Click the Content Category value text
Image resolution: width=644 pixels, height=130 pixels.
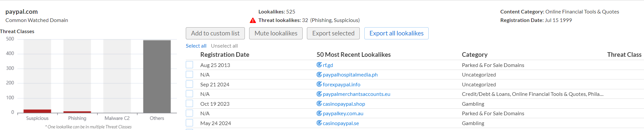[x=582, y=12]
